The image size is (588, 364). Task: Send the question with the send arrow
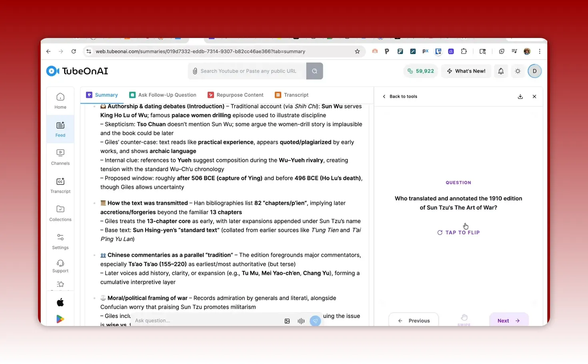pyautogui.click(x=315, y=321)
